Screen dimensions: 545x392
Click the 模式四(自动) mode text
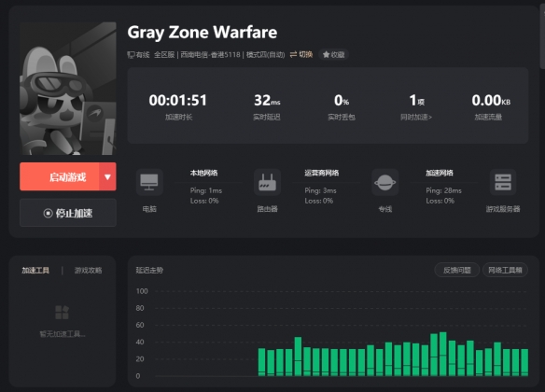coord(266,54)
